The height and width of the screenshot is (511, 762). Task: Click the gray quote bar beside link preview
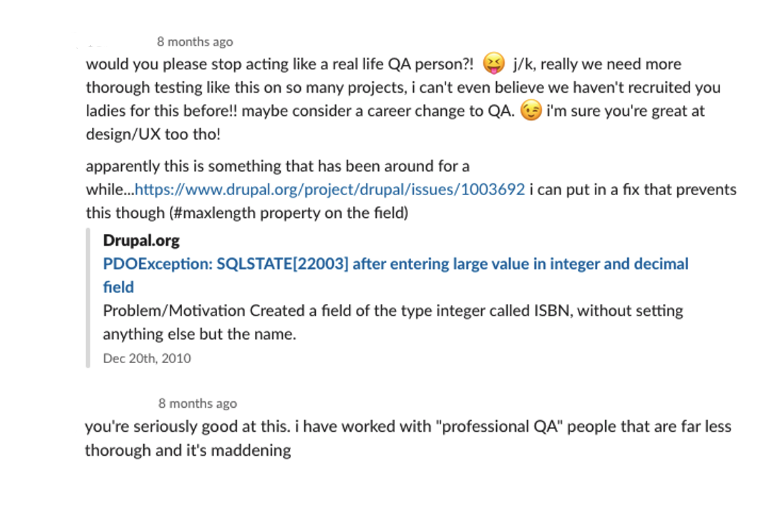(90, 299)
